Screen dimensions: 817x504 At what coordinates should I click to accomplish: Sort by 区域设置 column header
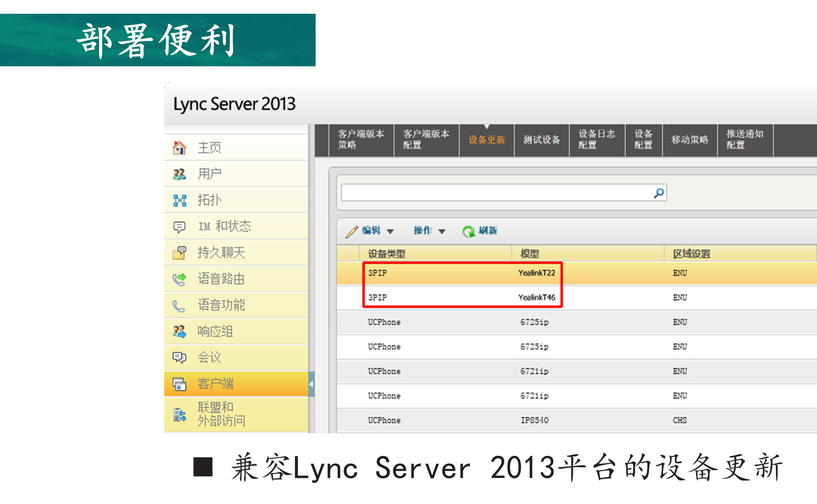(692, 254)
